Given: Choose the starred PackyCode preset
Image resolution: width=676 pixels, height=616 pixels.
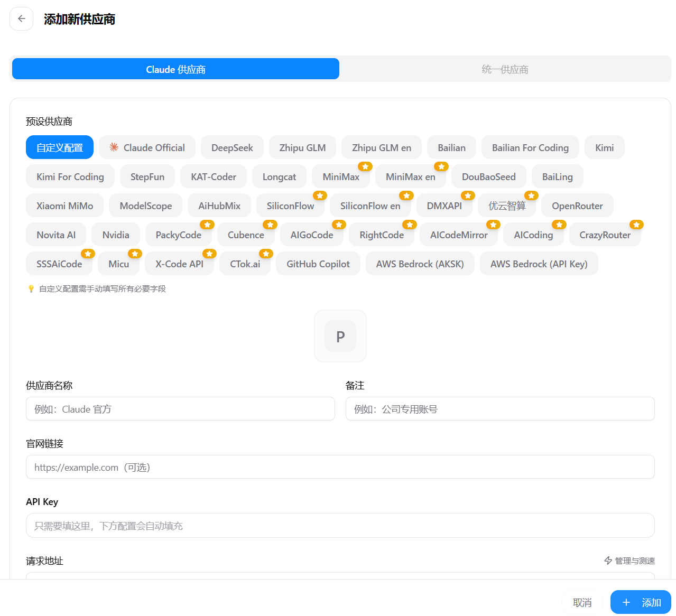Looking at the screenshot, I should pyautogui.click(x=178, y=235).
